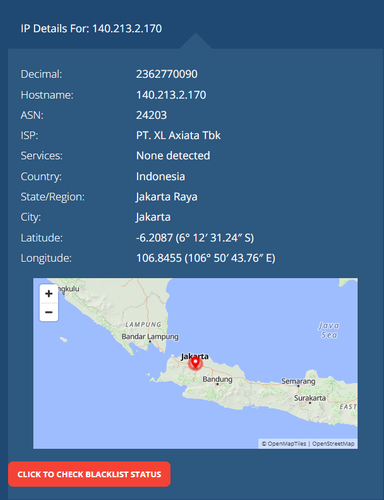Click the Latitude: field label
This screenshot has width=384, height=500.
(x=42, y=238)
